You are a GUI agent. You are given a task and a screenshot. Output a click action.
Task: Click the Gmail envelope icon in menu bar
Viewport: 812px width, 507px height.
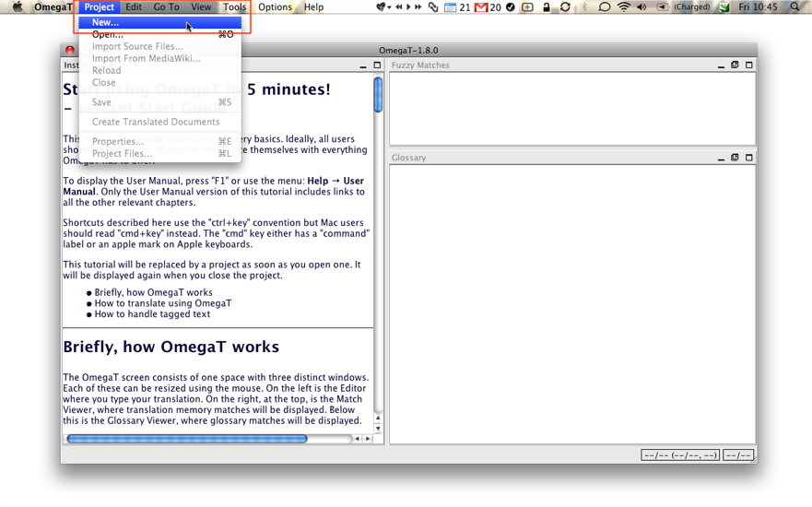481,6
